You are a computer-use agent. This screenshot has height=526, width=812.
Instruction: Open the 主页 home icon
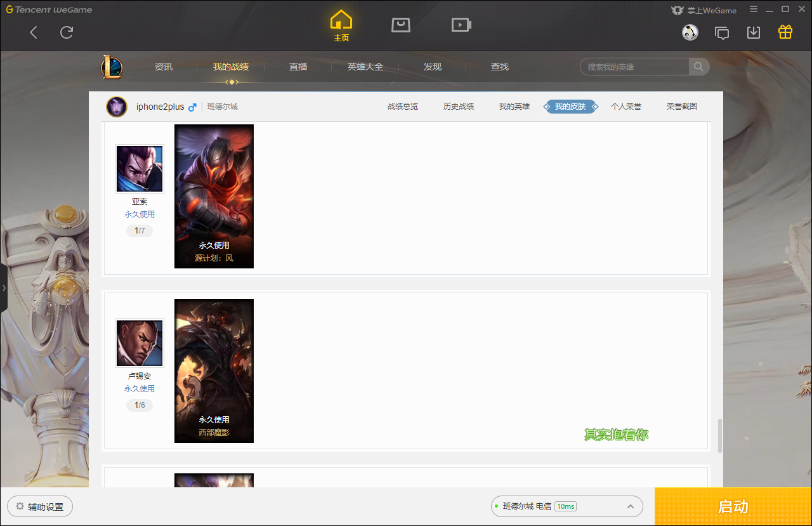point(341,25)
